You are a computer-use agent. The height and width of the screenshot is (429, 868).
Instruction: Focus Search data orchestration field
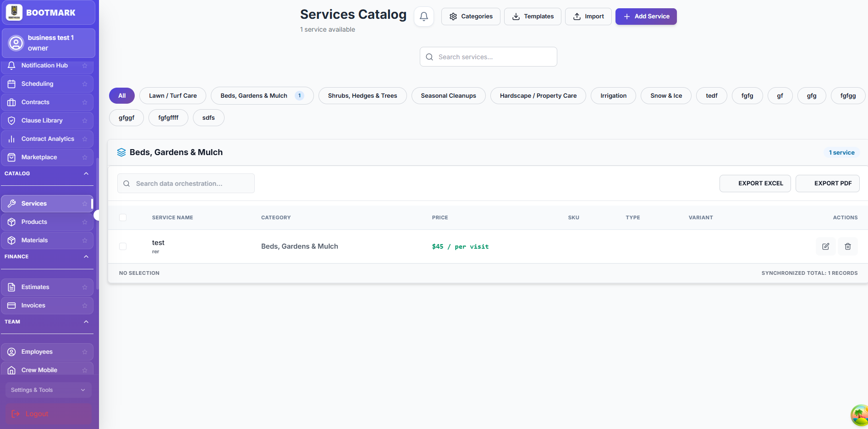(x=186, y=184)
